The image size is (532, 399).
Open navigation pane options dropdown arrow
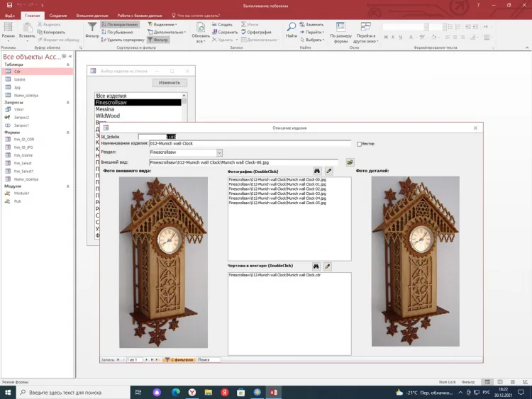tap(64, 56)
